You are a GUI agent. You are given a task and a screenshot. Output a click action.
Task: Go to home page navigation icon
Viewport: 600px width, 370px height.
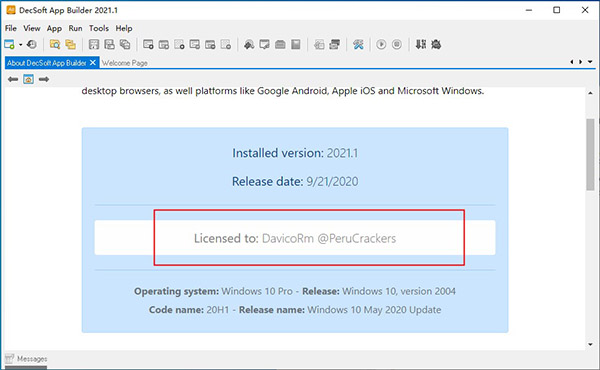(28, 79)
